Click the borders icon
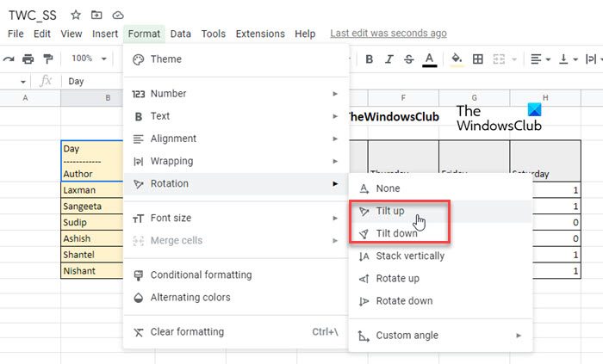This screenshot has width=603, height=364. (x=479, y=59)
